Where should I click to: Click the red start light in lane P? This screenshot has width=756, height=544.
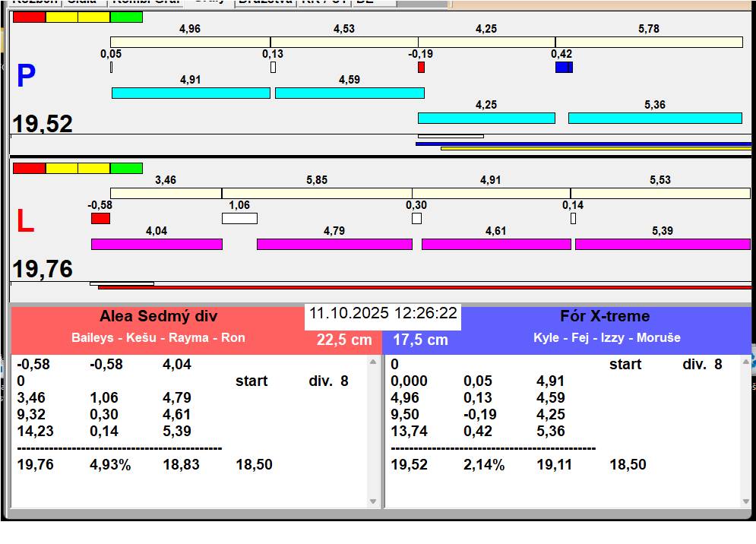point(29,17)
